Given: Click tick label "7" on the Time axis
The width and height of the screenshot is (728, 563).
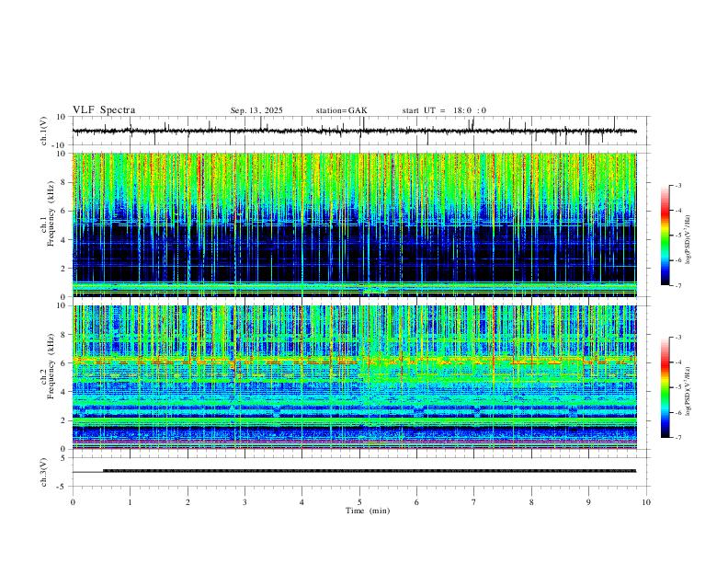Looking at the screenshot, I should [x=474, y=502].
